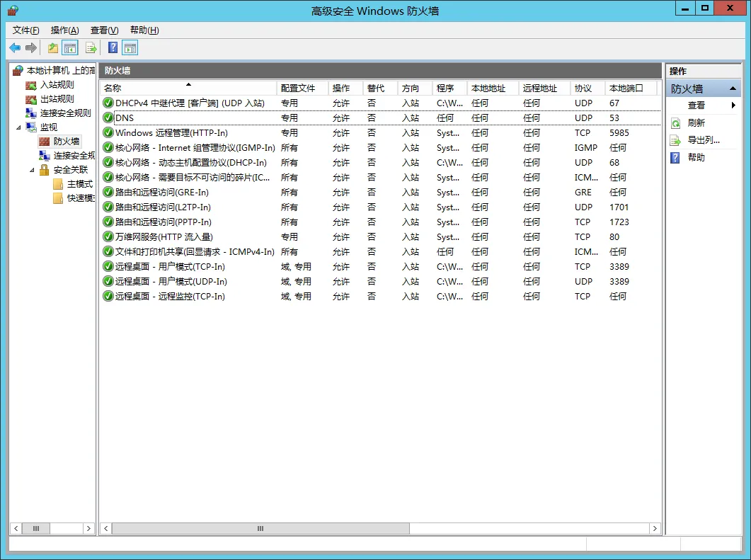Sort by the 本地端口 column header

coord(631,88)
